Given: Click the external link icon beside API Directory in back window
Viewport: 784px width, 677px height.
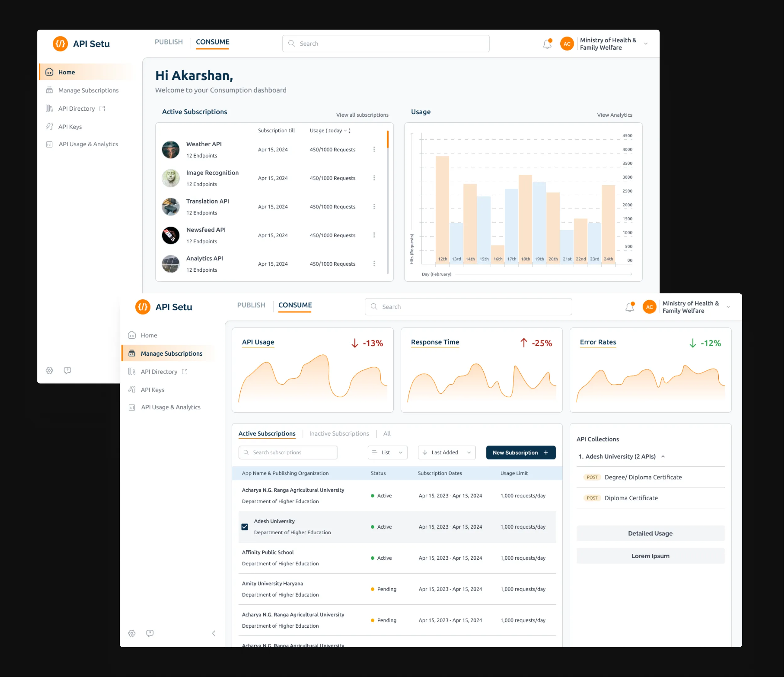Looking at the screenshot, I should [102, 108].
